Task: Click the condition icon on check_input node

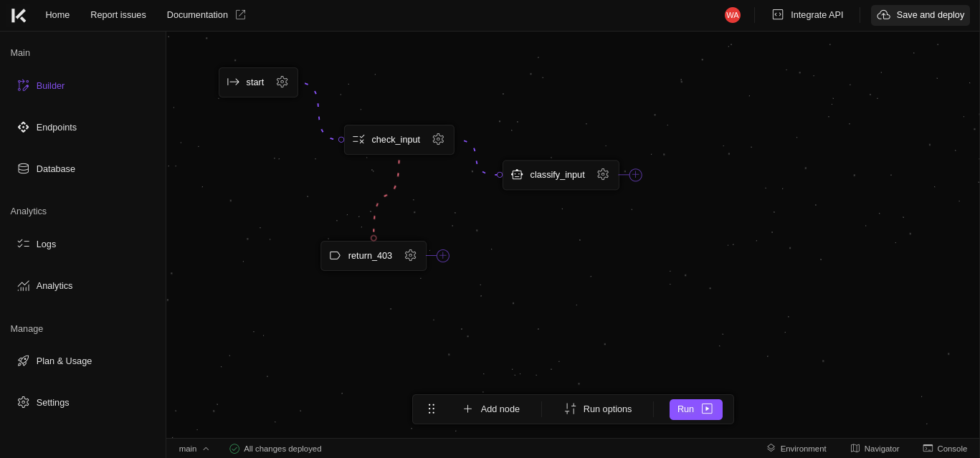Action: (x=358, y=139)
